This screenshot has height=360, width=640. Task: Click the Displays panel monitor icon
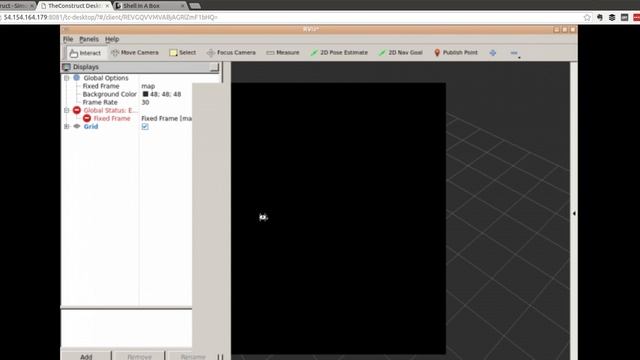pyautogui.click(x=66, y=67)
